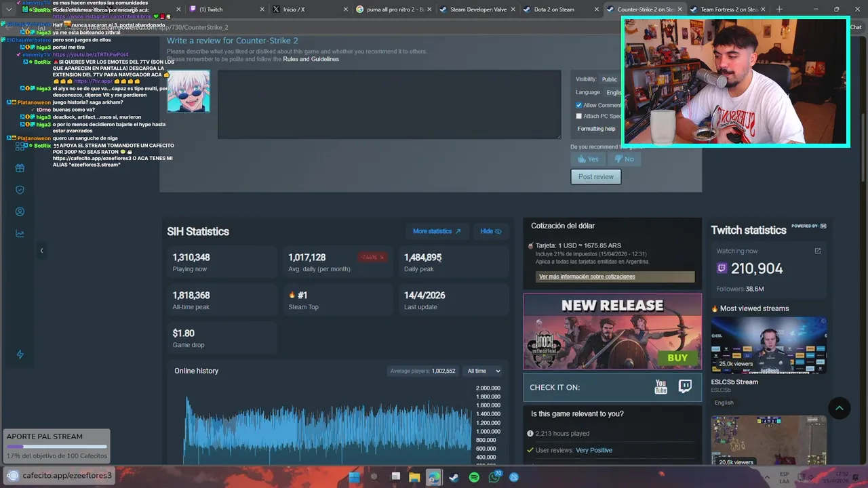Open the Very Positive user reviews link
The height and width of the screenshot is (488, 868).
click(593, 450)
